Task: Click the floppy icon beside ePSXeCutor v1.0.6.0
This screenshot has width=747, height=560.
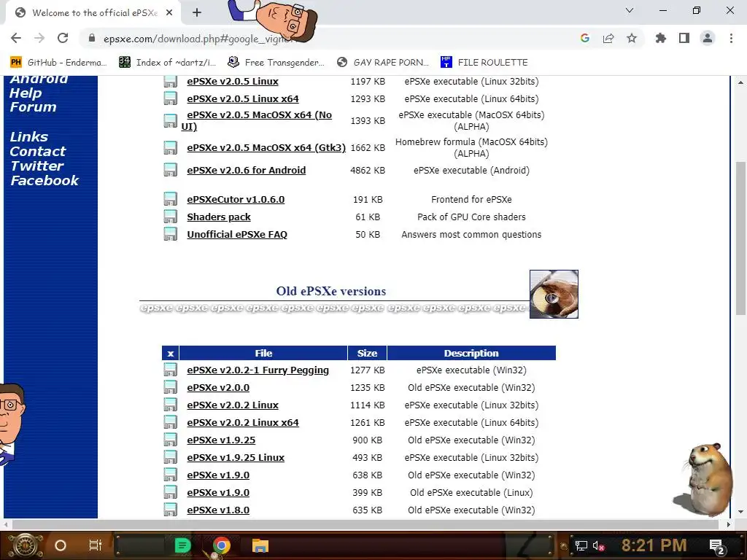Action: [x=170, y=199]
